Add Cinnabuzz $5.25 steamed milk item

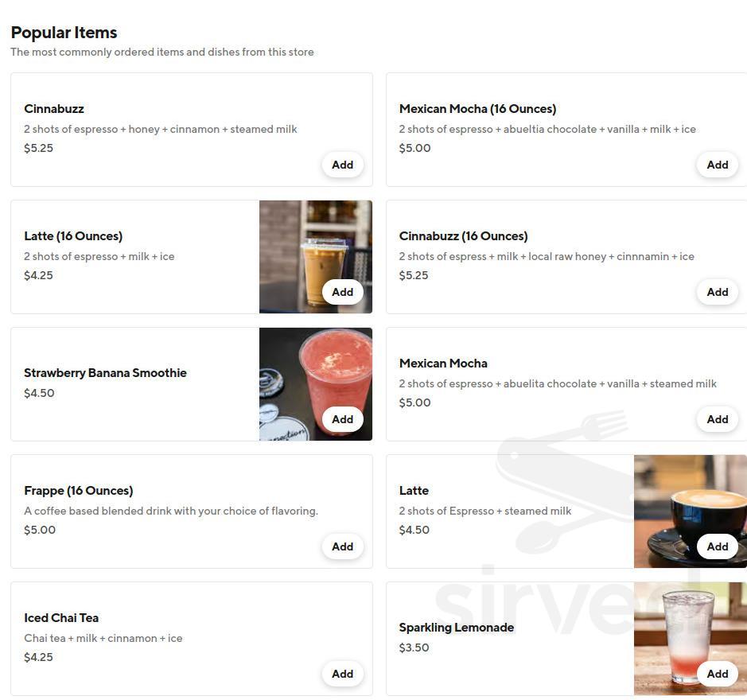343,165
